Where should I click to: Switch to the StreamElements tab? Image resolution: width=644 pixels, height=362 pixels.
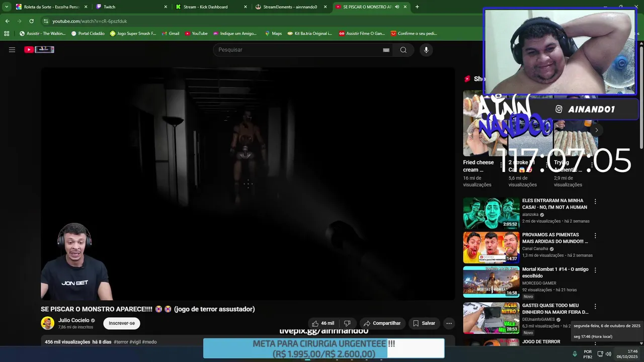291,7
